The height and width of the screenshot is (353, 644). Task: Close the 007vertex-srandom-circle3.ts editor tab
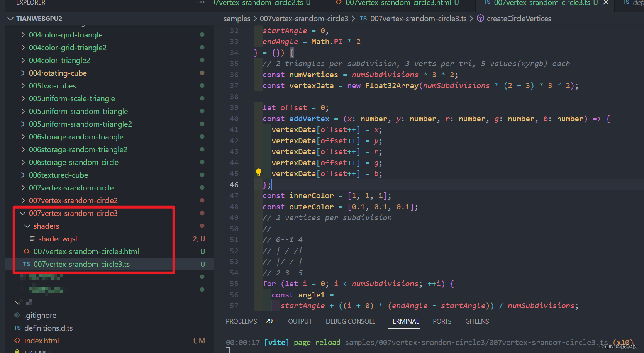coord(606,3)
